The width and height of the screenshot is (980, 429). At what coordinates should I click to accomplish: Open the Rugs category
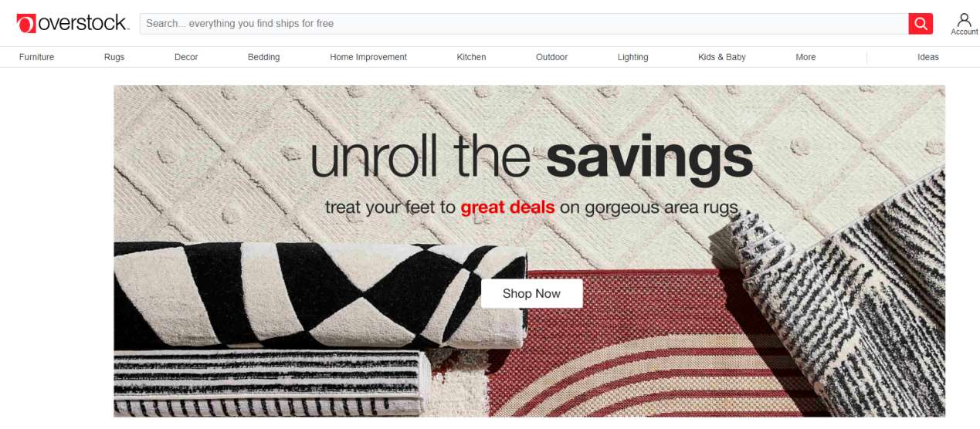coord(114,57)
